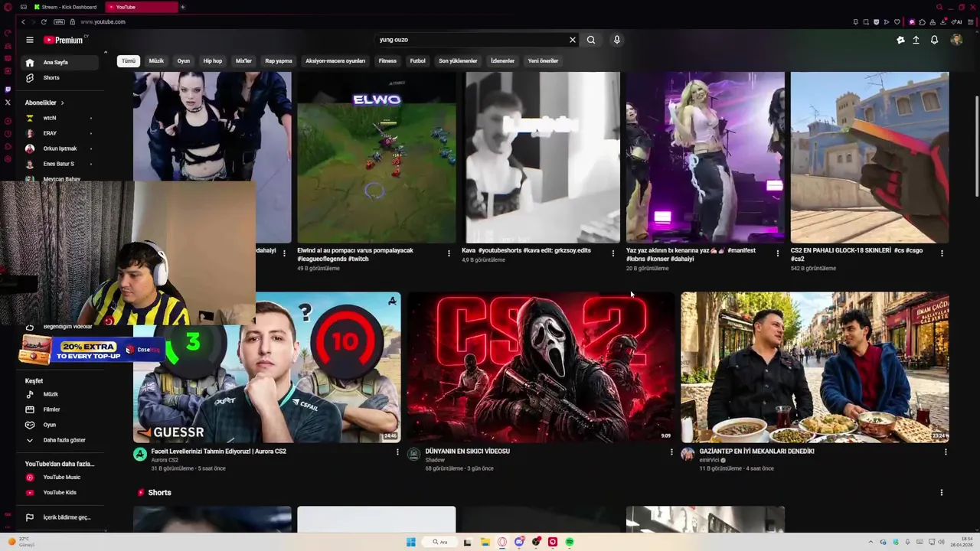Screen dimensions: 980x551
Task: Click the upload arrow icon in the header
Action: (x=916, y=40)
